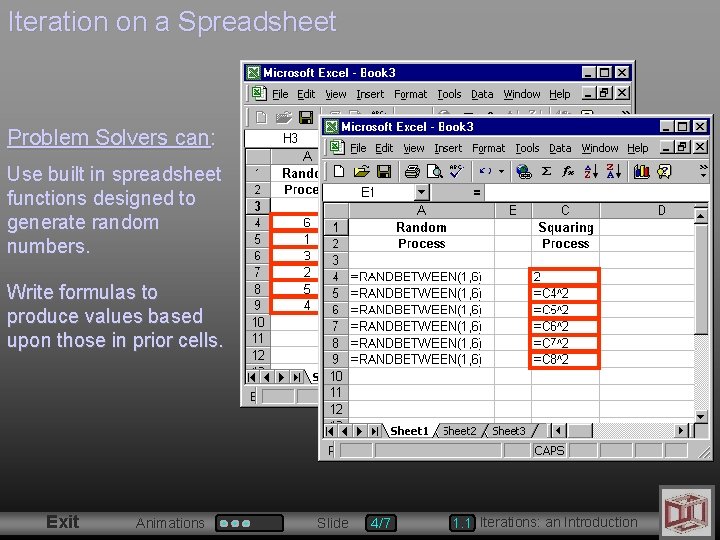This screenshot has width=720, height=540.
Task: Switch to Sheet1 tab
Action: point(409,431)
